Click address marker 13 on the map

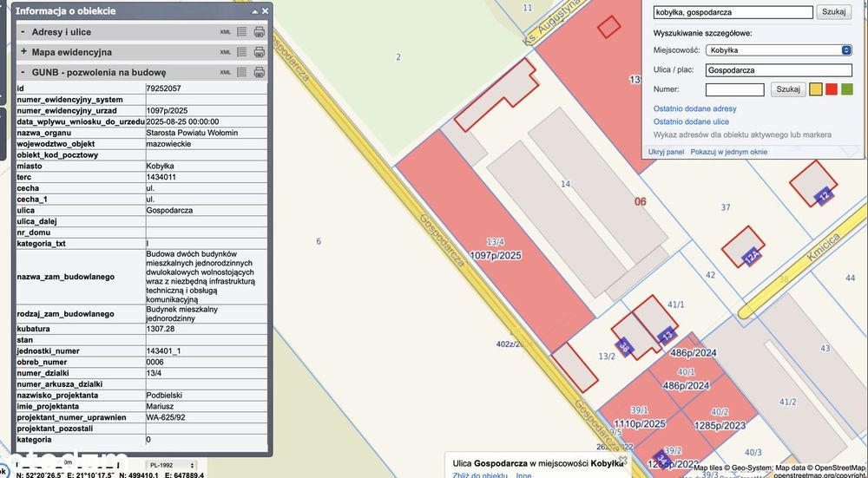668,335
